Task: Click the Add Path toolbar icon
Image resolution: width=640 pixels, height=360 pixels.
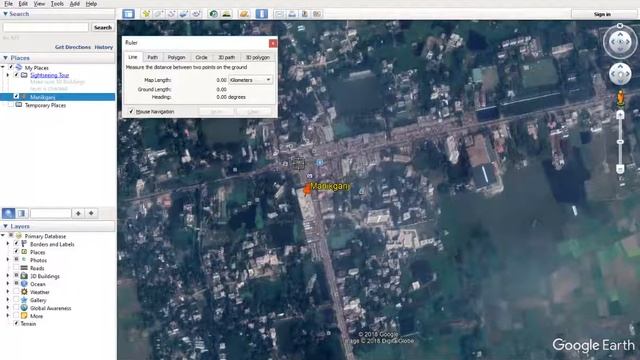Action: pyautogui.click(x=171, y=14)
